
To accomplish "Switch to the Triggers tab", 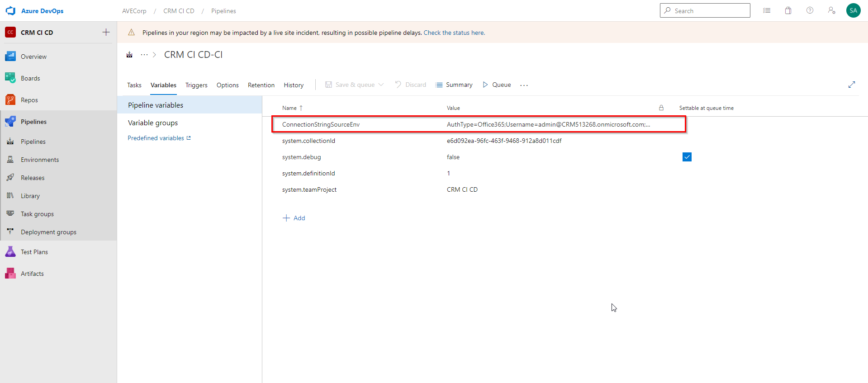I will click(196, 85).
